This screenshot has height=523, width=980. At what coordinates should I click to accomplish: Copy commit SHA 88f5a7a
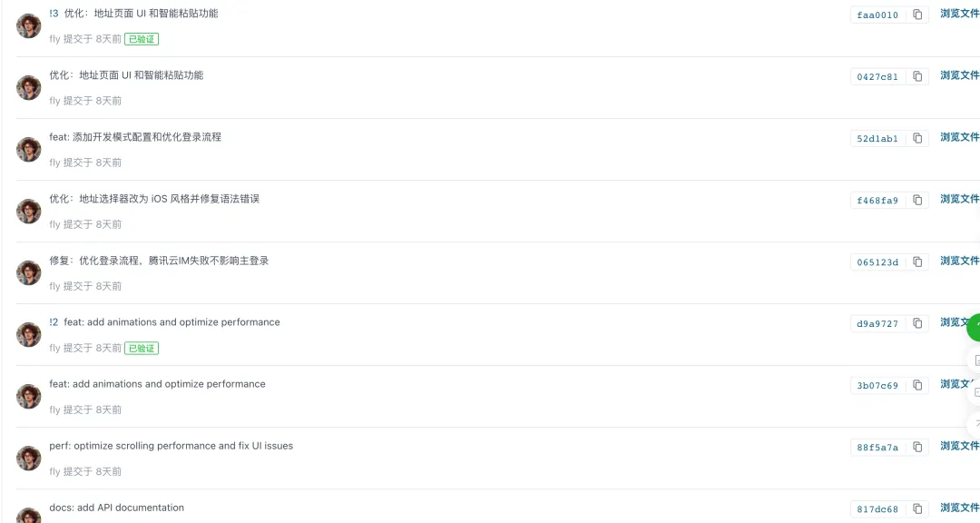(917, 447)
